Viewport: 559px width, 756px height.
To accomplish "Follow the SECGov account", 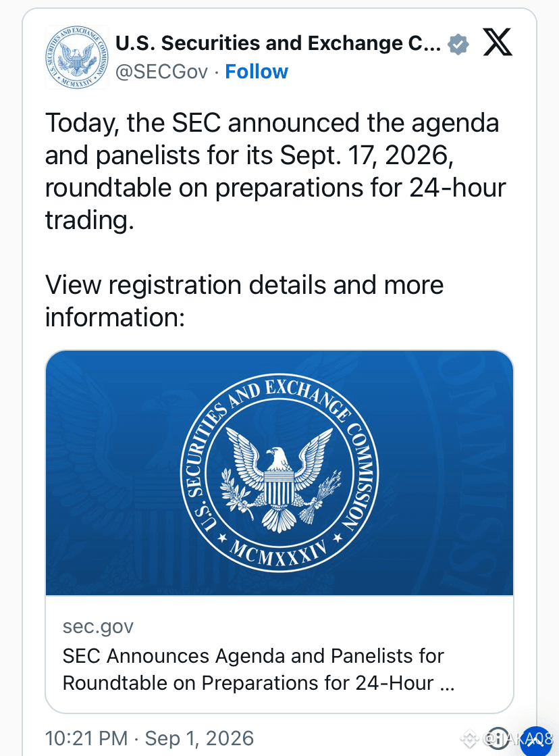I will (257, 72).
